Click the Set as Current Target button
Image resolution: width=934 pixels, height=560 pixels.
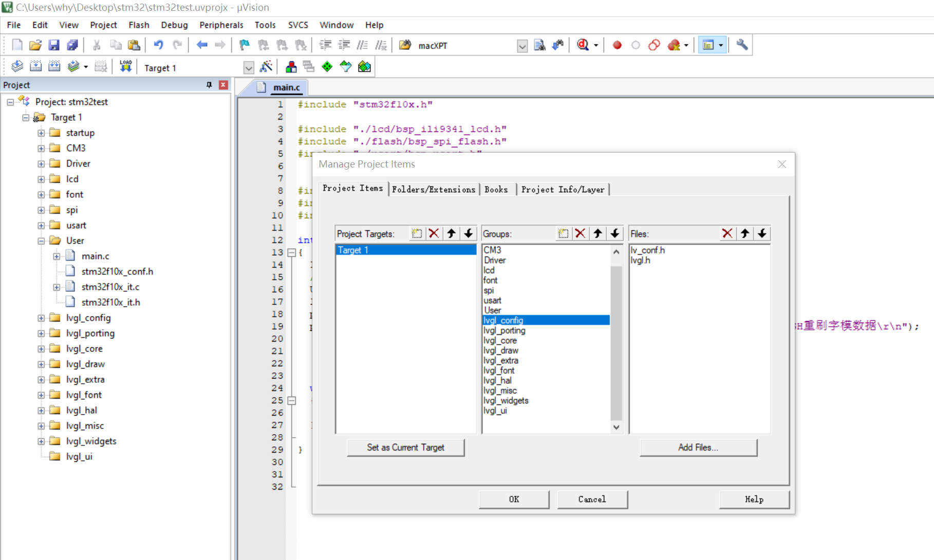(x=405, y=447)
